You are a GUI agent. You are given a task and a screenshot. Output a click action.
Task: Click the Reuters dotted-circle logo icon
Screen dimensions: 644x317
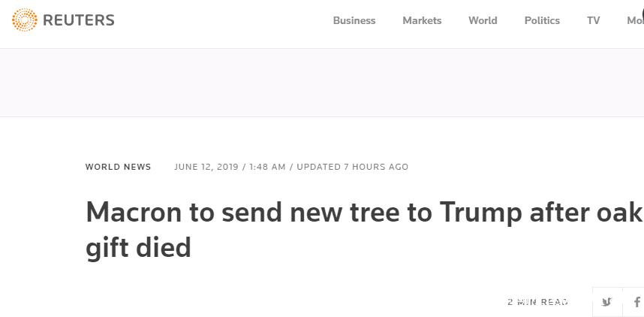pos(25,20)
